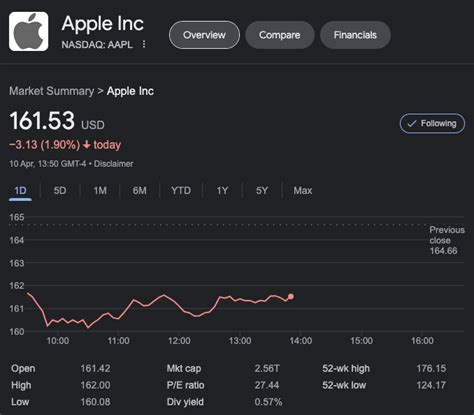Select the Overview tab
The width and height of the screenshot is (474, 415).
coord(204,35)
